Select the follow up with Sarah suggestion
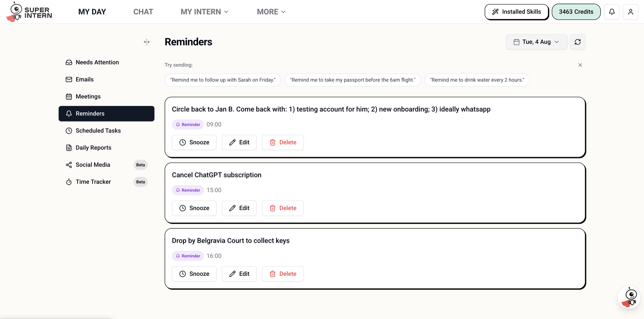 (x=223, y=80)
